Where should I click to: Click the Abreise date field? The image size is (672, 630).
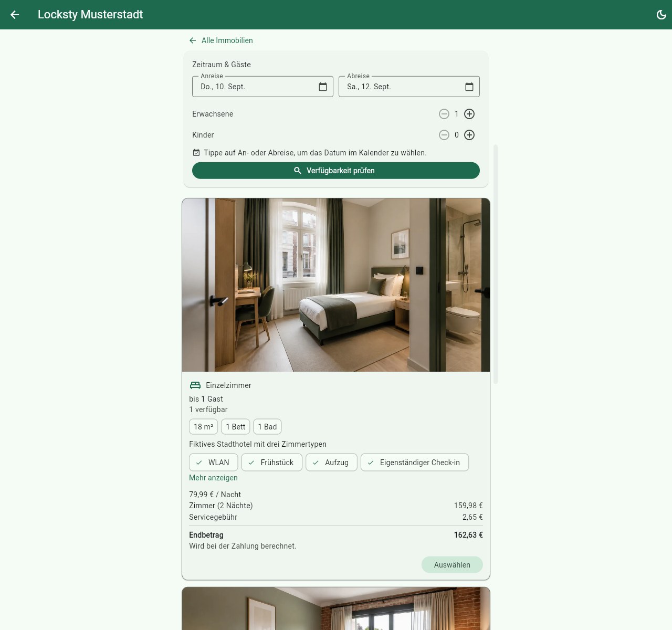pos(409,87)
